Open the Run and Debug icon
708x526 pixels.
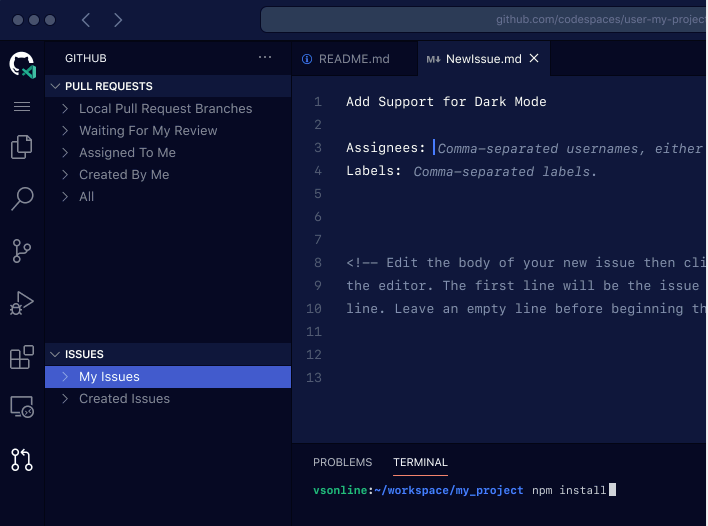[22, 303]
